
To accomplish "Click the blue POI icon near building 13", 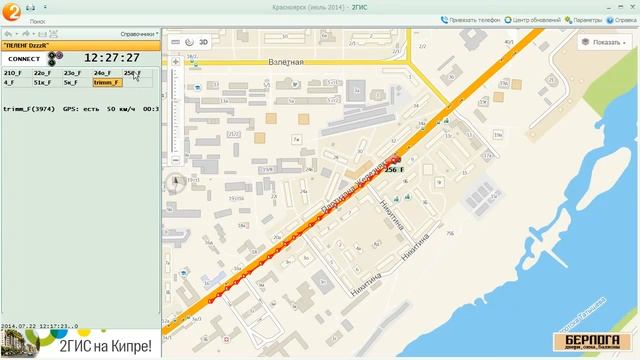I will (198, 87).
